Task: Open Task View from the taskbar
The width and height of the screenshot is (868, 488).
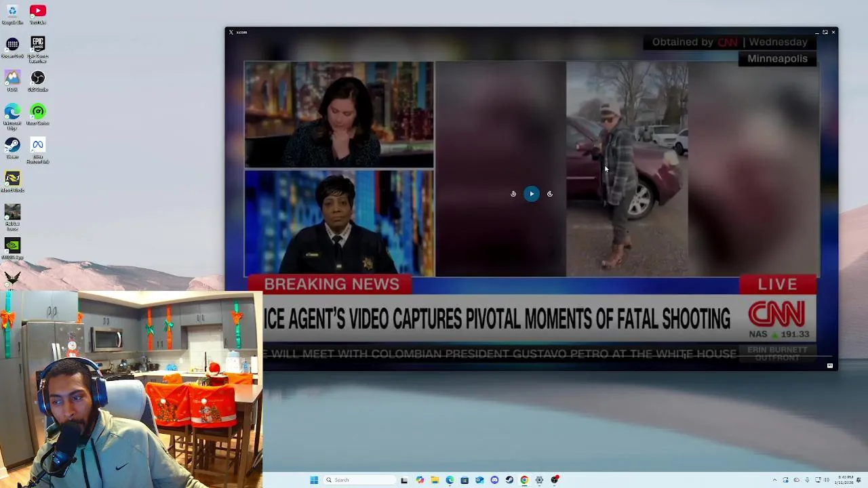Action: pyautogui.click(x=404, y=480)
